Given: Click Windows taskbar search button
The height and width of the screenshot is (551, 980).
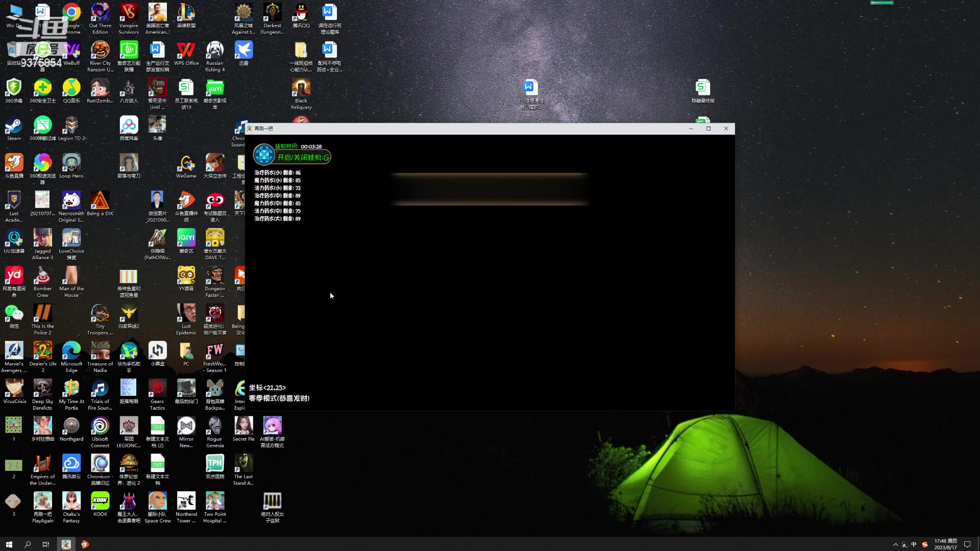Looking at the screenshot, I should [27, 544].
